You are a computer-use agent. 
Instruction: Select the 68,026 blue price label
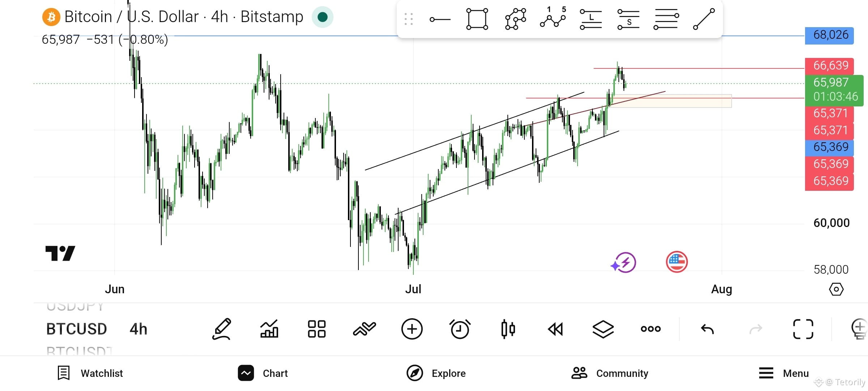point(829,35)
